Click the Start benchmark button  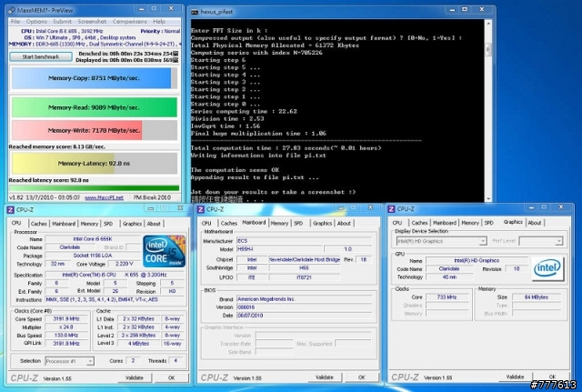41,56
